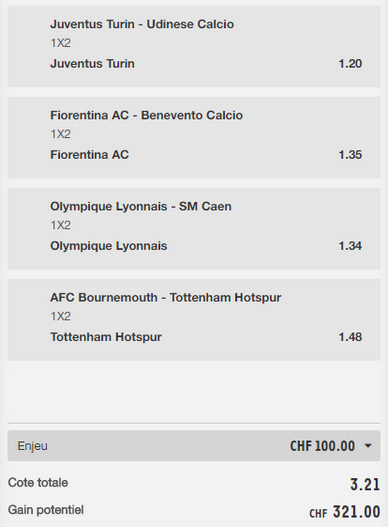Image resolution: width=388 pixels, height=527 pixels.
Task: Open the Enjeu stake dropdown arrow
Action: point(368,446)
